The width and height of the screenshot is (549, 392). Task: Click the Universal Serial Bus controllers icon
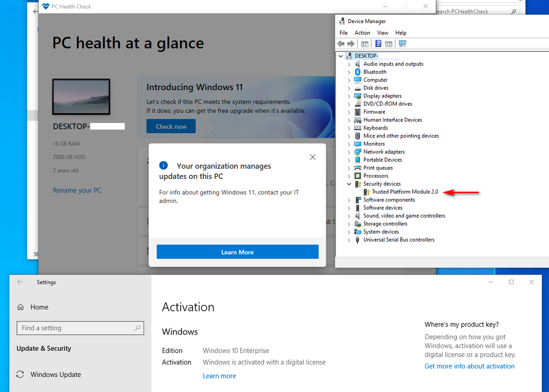358,240
